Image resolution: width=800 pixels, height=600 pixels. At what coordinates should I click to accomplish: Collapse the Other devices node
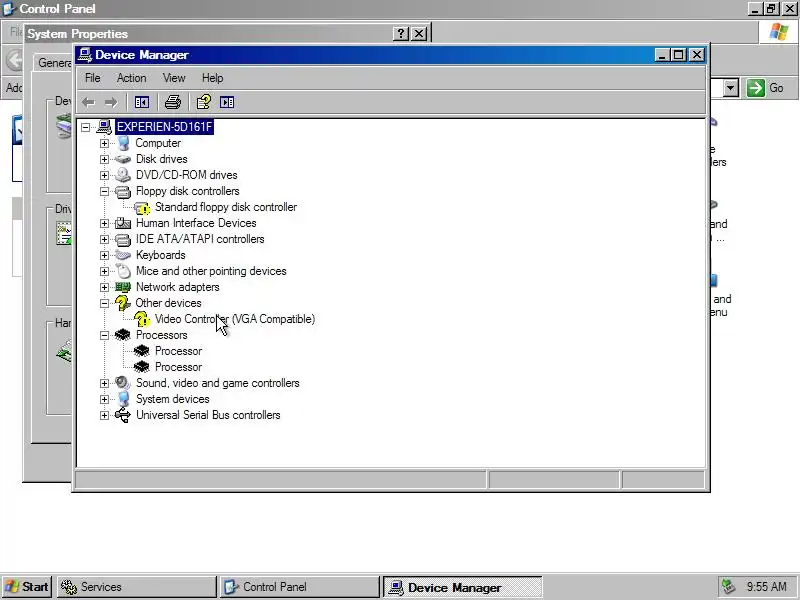105,303
